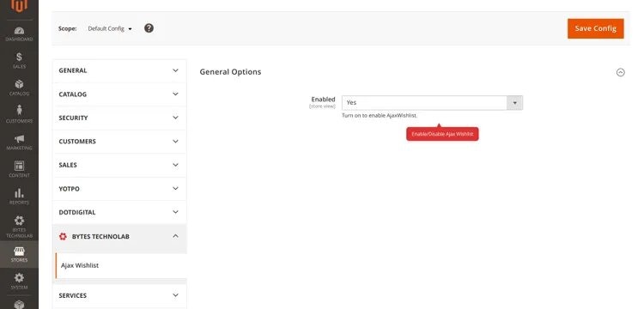Click the Enabled field label

tap(323, 100)
